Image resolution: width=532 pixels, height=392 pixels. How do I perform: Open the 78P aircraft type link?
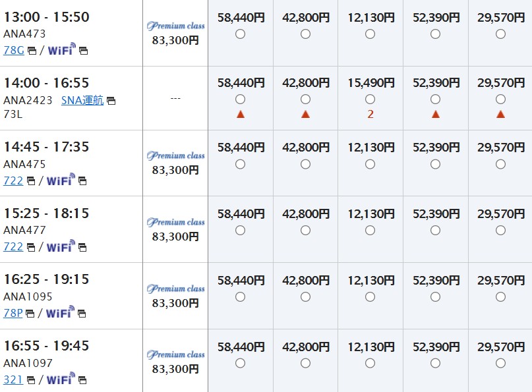coord(14,312)
